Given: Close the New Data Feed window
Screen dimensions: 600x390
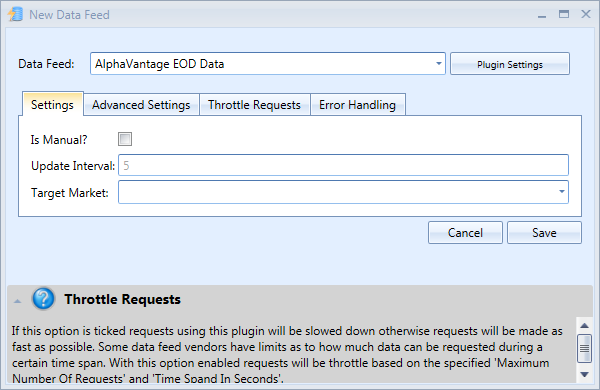Looking at the screenshot, I should coord(586,15).
